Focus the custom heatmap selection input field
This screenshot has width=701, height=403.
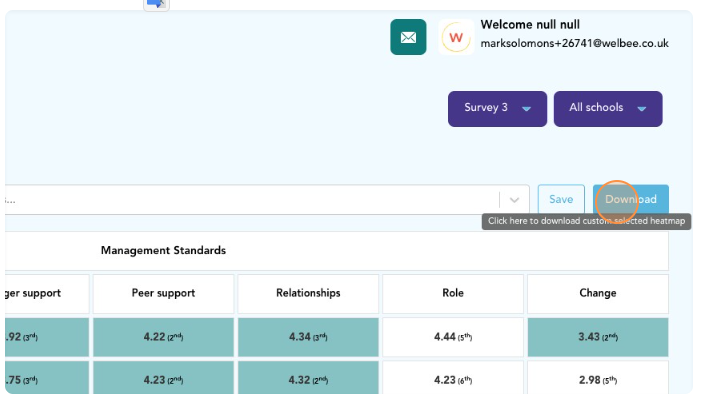point(250,200)
